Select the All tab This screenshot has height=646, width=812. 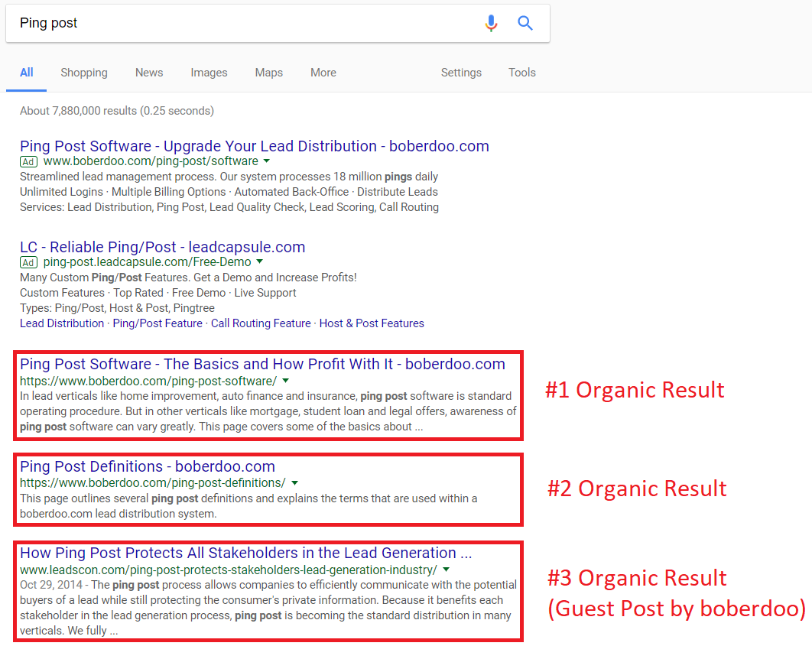27,73
